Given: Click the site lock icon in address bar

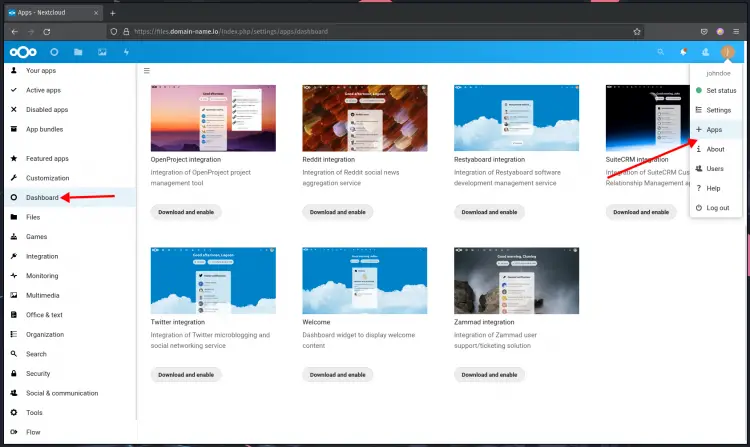Looking at the screenshot, I should point(126,32).
